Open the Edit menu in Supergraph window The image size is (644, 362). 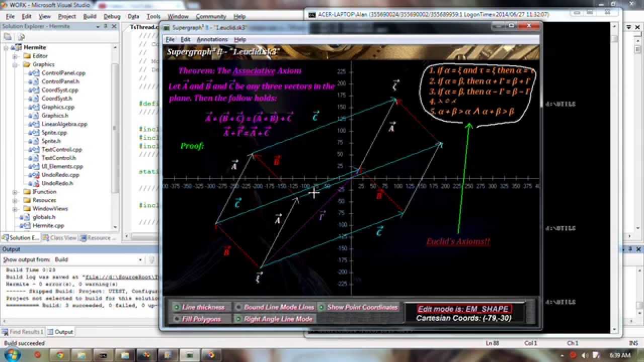(x=186, y=40)
